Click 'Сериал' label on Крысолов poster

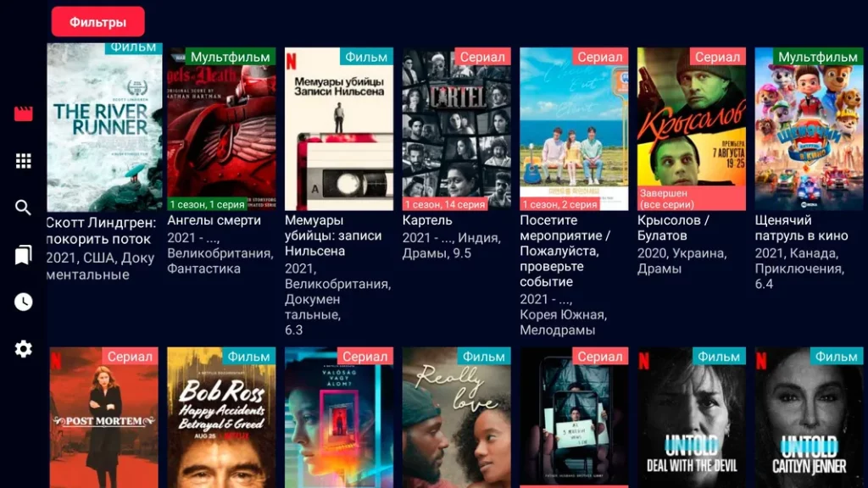pos(717,57)
